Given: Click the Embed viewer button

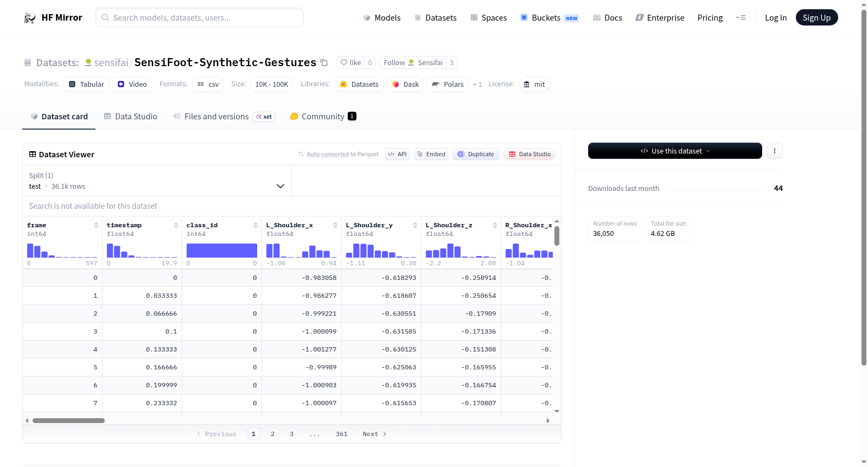Looking at the screenshot, I should coord(431,154).
